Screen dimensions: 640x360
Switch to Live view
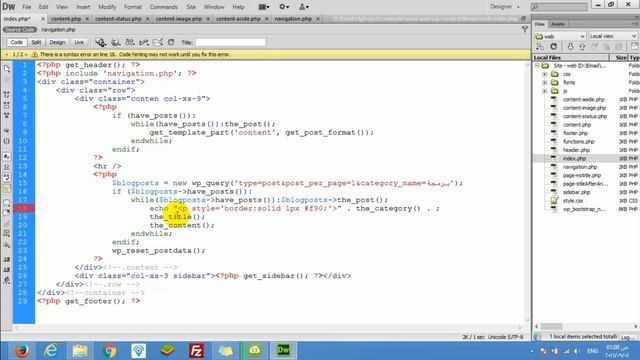(x=79, y=42)
